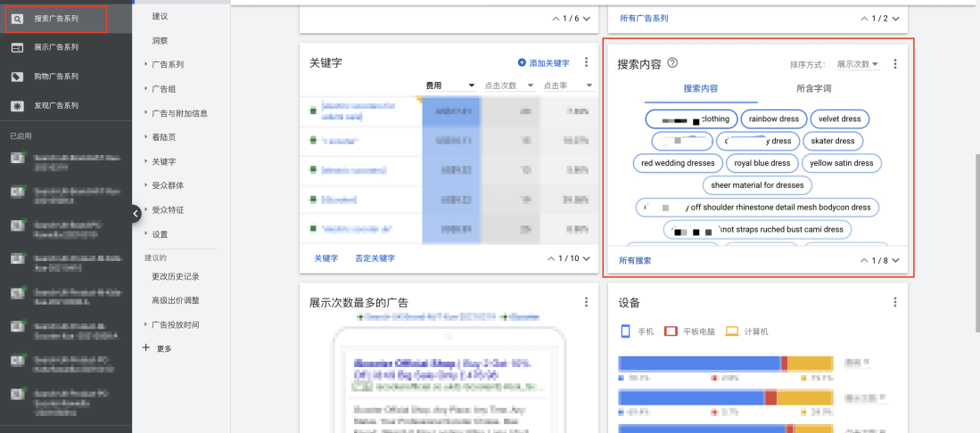Go to next page of 1 / 2
The width and height of the screenshot is (980, 433).
click(x=896, y=18)
